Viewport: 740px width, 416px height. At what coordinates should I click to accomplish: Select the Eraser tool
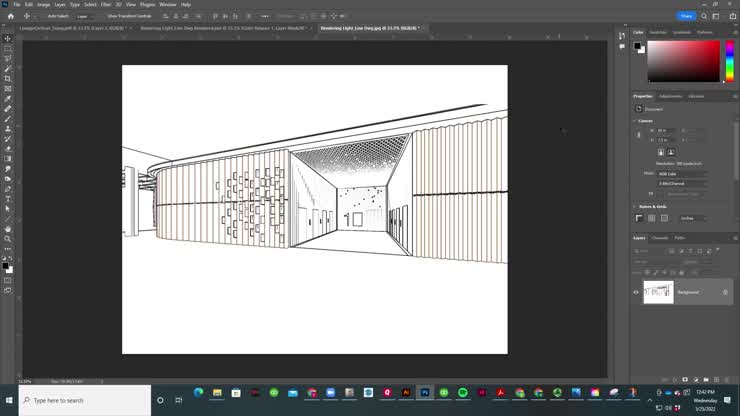pos(8,149)
